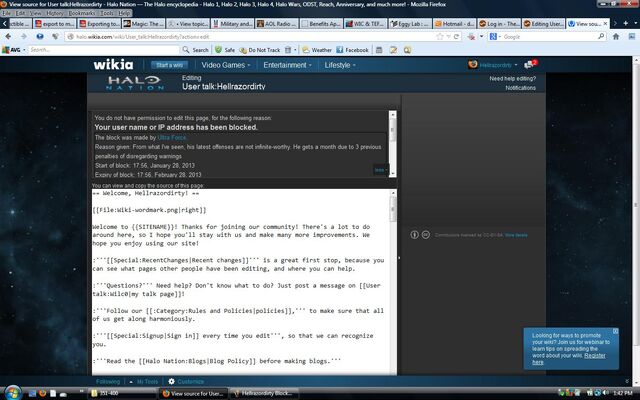Click the View details license link
Screen dimensions: 640x400
(x=516, y=235)
